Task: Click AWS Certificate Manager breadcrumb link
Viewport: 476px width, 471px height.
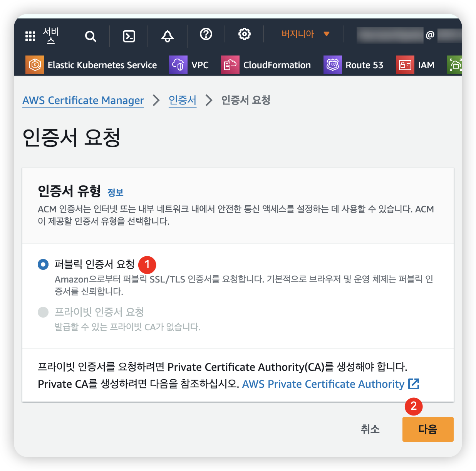Action: click(83, 100)
